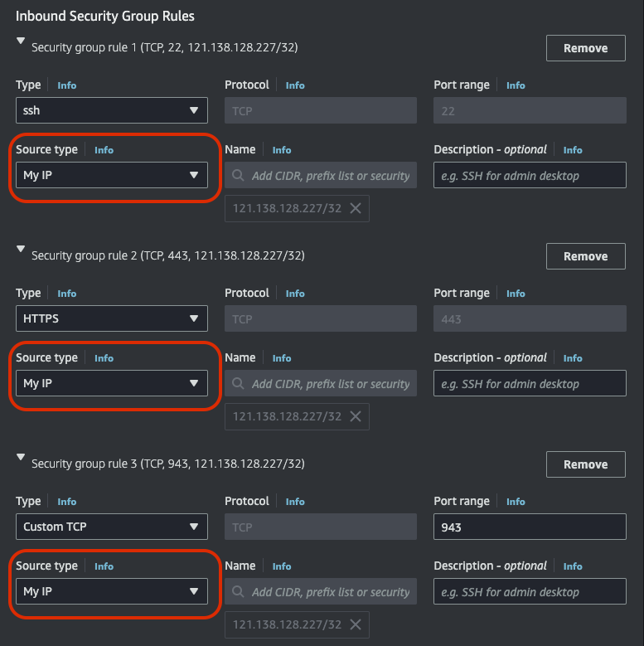The height and width of the screenshot is (646, 644).
Task: Open Info link next to Name in rule 2
Action: pyautogui.click(x=282, y=358)
